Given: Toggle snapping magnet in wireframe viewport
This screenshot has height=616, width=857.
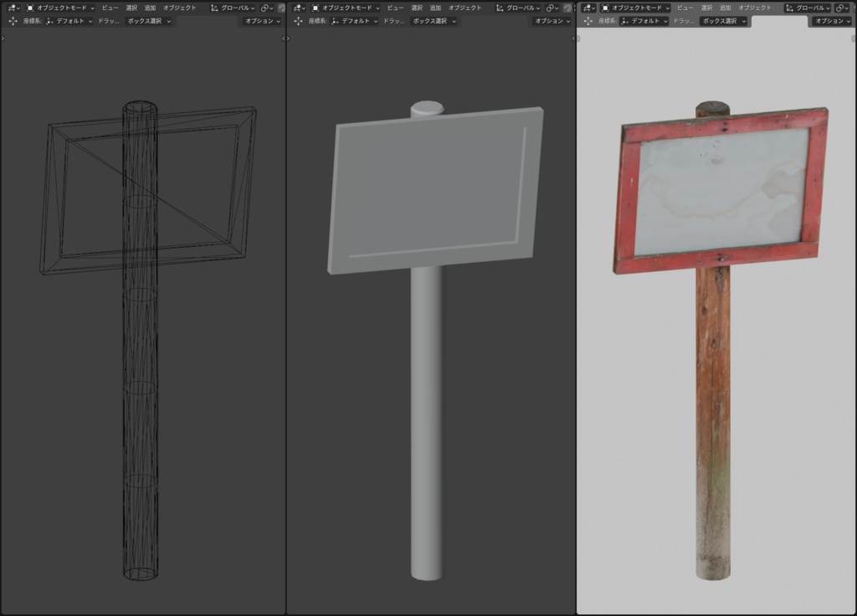Looking at the screenshot, I should pos(281,8).
